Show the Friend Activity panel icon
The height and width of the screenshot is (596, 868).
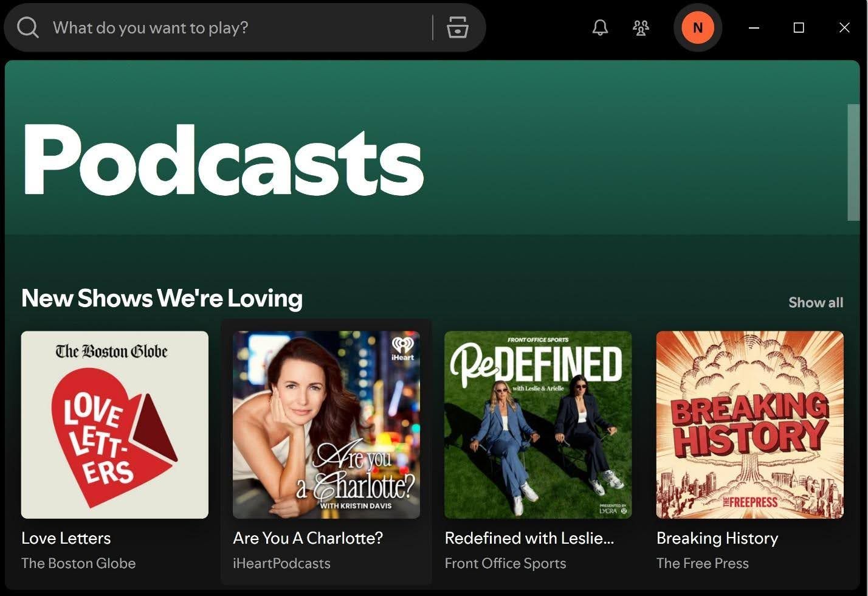tap(641, 27)
